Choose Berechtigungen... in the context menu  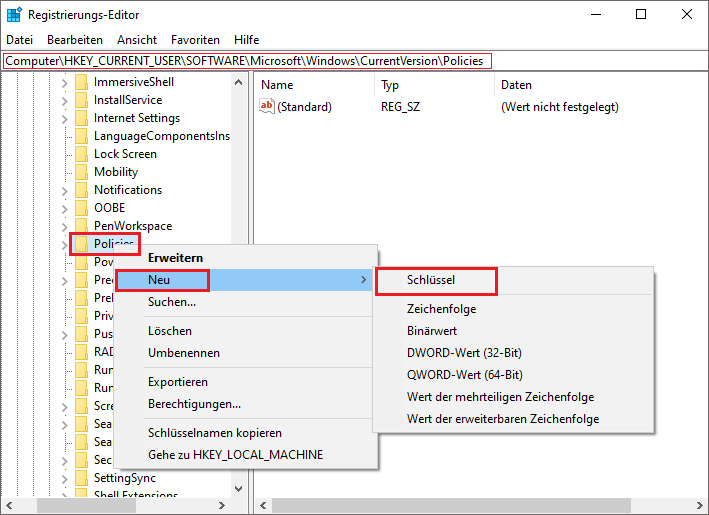coord(246,404)
